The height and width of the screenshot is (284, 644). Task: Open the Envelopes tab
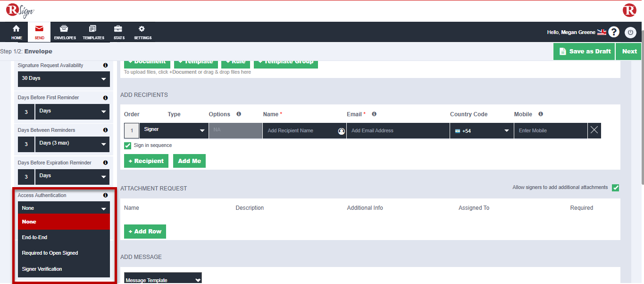point(65,32)
